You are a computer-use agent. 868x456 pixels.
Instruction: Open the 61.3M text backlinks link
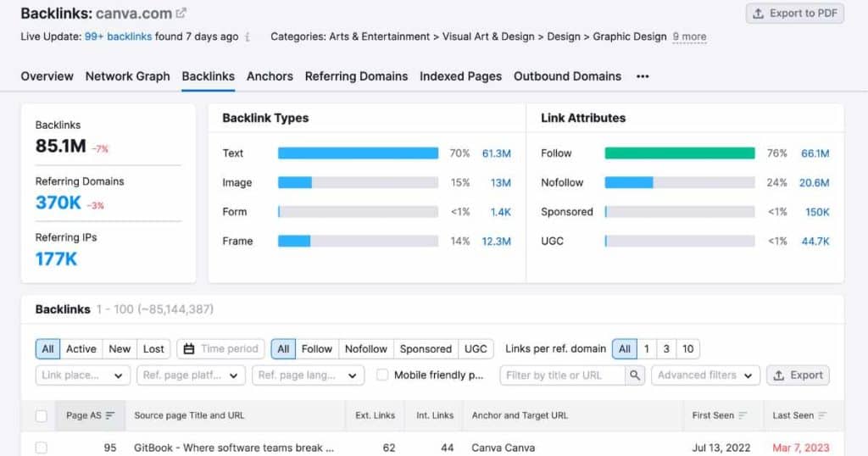(x=497, y=153)
